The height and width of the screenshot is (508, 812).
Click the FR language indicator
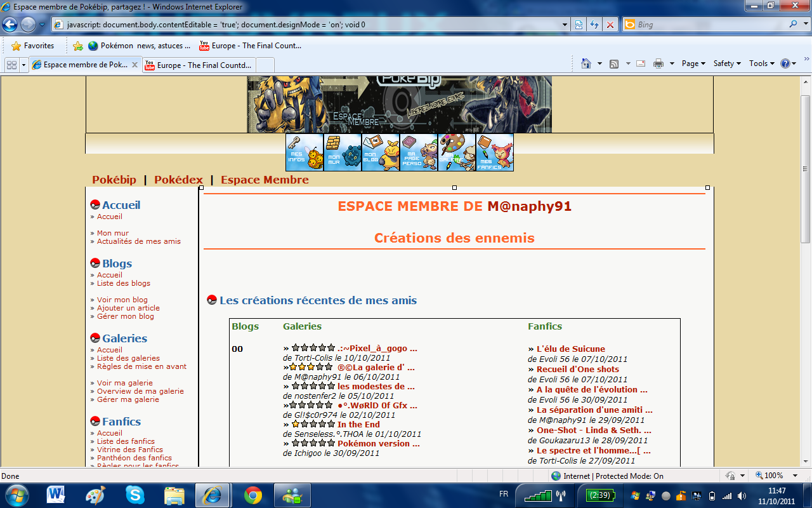(x=504, y=493)
